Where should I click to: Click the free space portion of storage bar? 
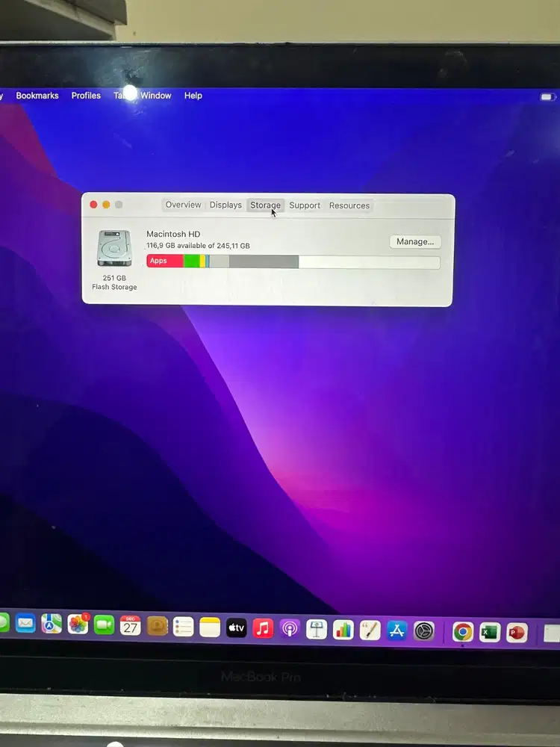pos(370,262)
